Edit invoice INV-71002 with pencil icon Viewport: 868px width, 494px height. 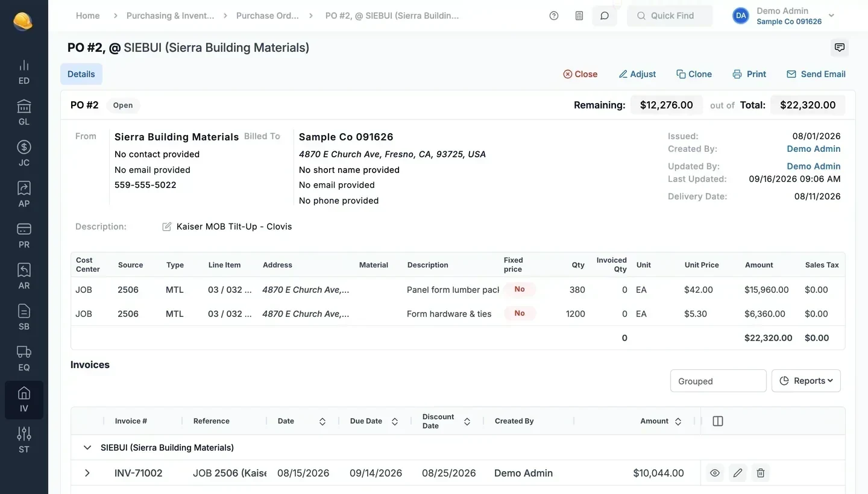coord(738,473)
